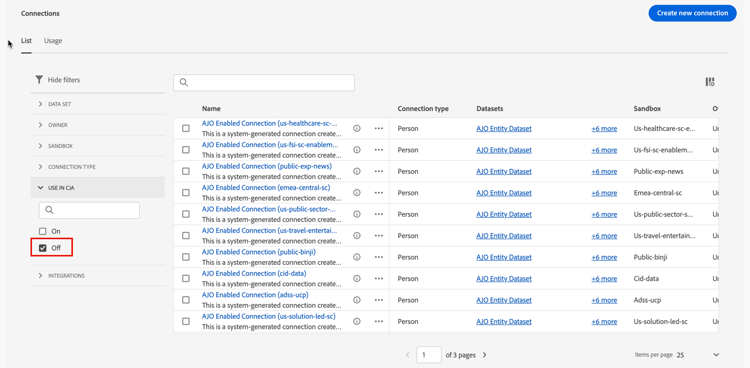The width and height of the screenshot is (750, 368).
Task: Click Create new connection button
Action: (x=692, y=13)
